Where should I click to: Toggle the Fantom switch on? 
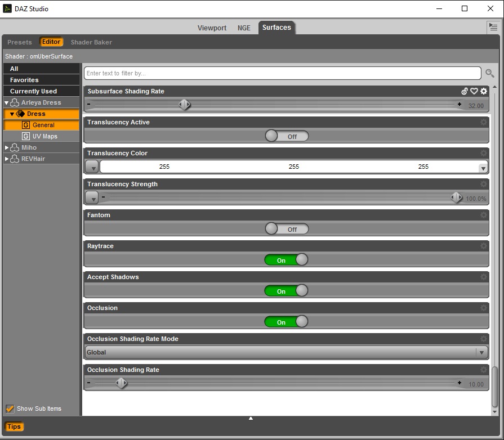tap(287, 228)
